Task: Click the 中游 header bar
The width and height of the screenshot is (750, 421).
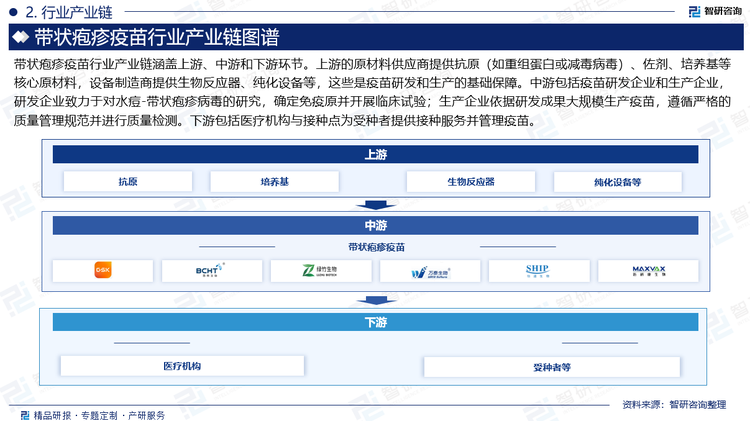Action: point(375,225)
